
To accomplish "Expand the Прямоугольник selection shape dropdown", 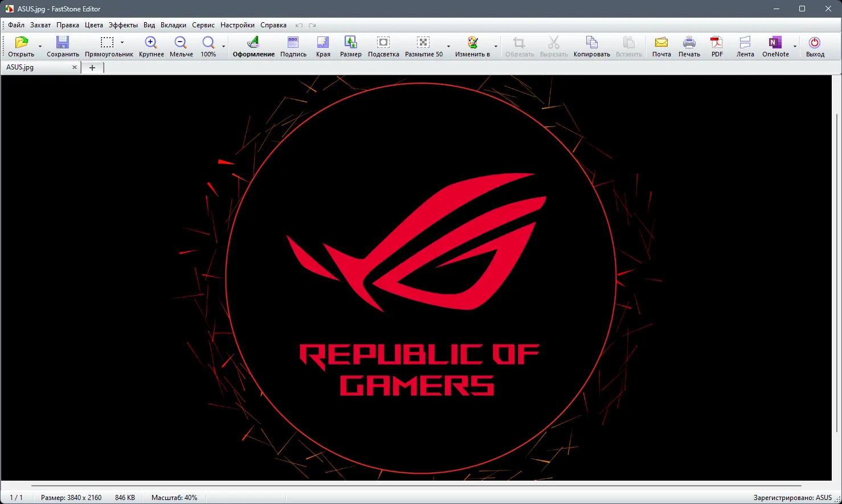I will 122,42.
